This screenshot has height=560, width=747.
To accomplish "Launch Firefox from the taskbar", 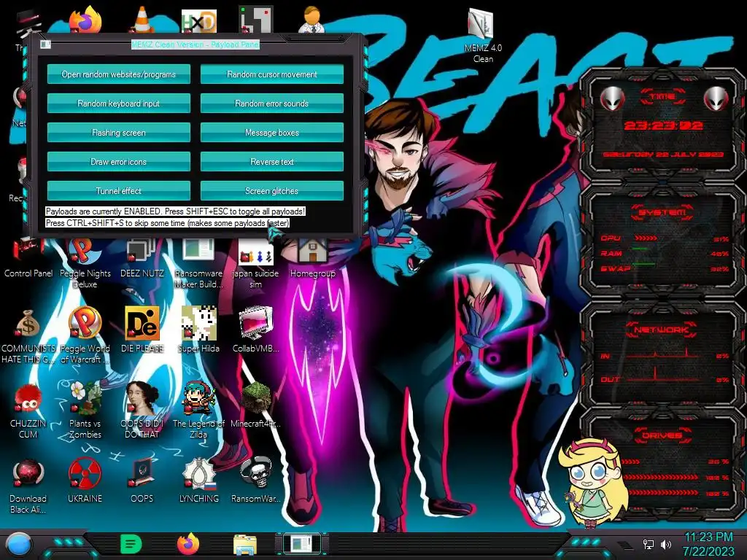I will [188, 544].
